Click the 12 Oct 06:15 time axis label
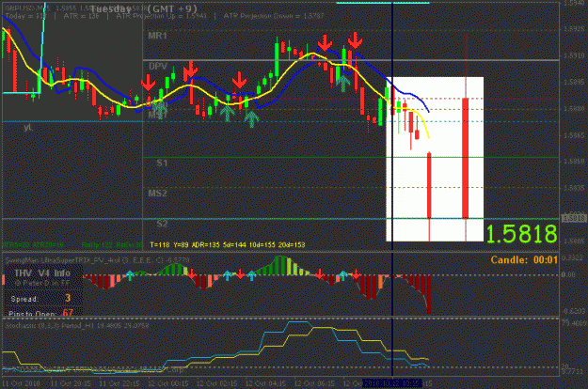The image size is (588, 389). coord(314,383)
